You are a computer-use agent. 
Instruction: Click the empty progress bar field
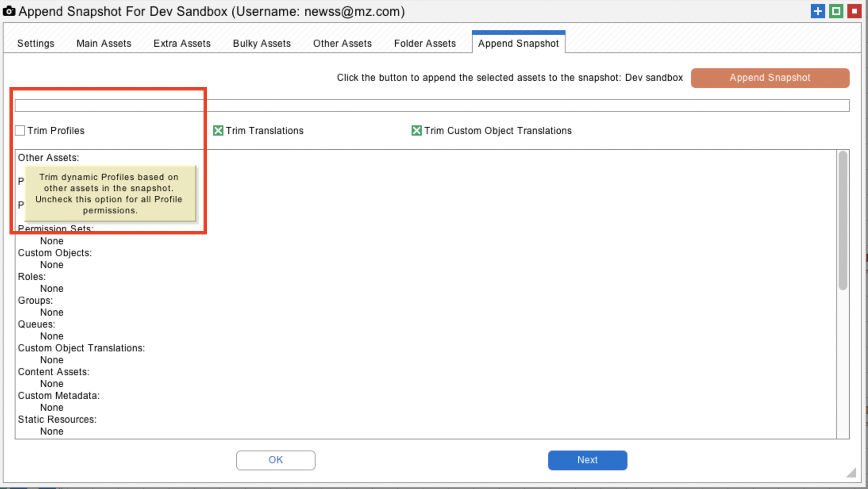pyautogui.click(x=432, y=105)
